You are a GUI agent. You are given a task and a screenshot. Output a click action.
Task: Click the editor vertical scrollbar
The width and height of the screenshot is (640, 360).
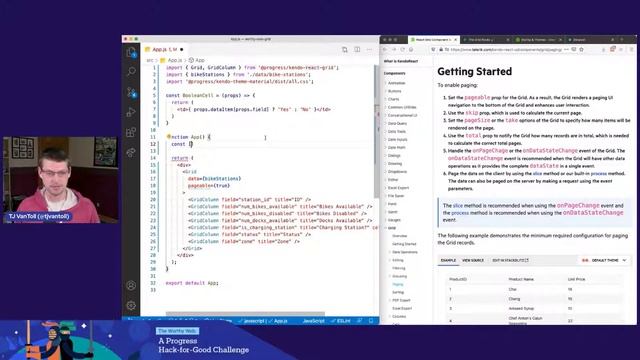tap(376, 131)
